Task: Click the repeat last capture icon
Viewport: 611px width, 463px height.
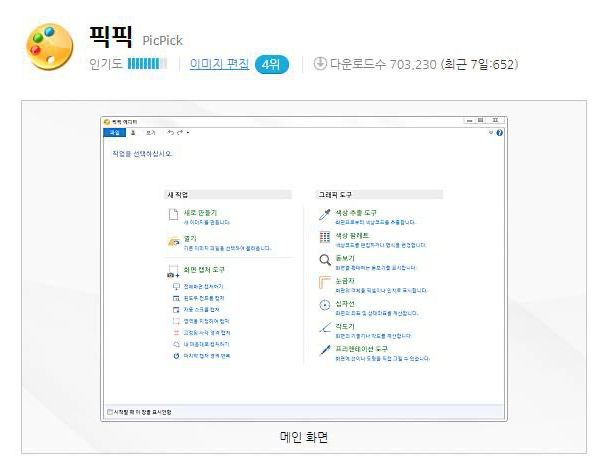Action: click(x=176, y=356)
